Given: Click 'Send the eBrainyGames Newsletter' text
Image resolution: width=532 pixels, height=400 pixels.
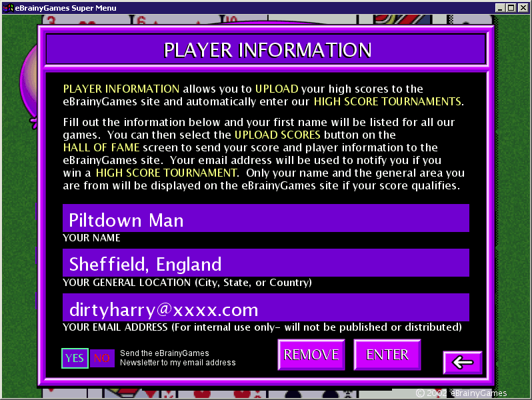Looking at the screenshot, I should coord(178,358).
